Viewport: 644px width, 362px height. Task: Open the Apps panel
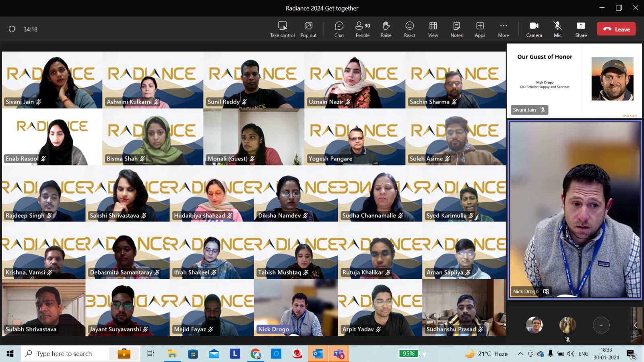tap(480, 29)
